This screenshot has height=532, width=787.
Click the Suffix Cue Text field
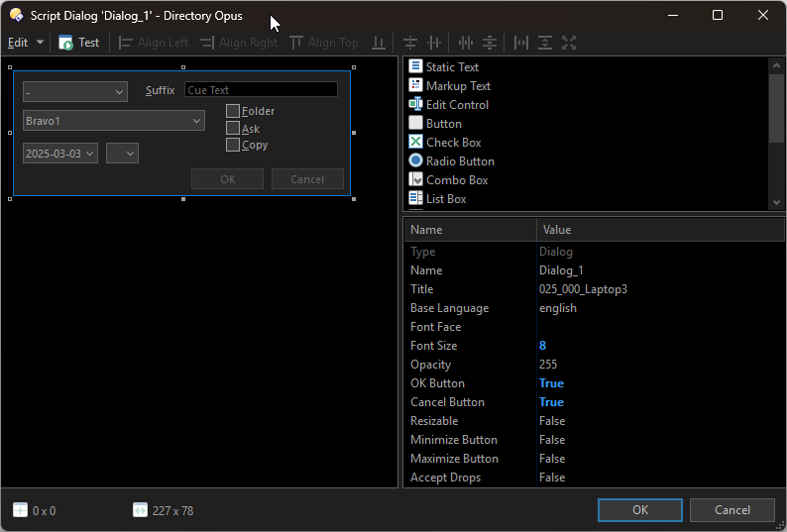261,90
